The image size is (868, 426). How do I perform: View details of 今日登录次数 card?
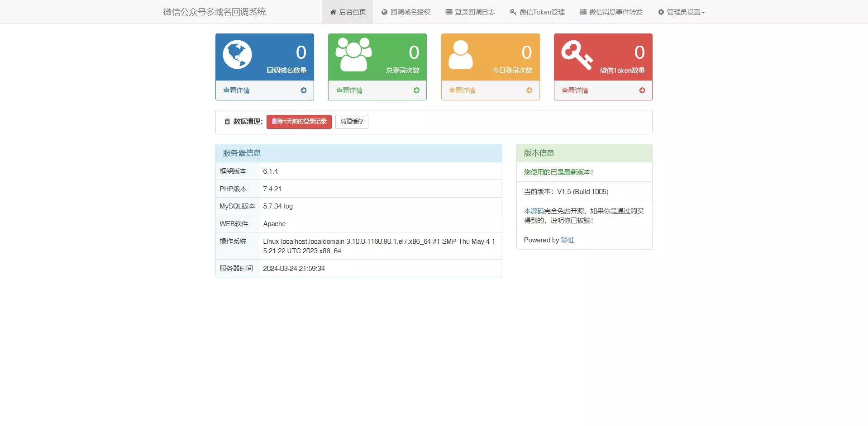[x=490, y=90]
